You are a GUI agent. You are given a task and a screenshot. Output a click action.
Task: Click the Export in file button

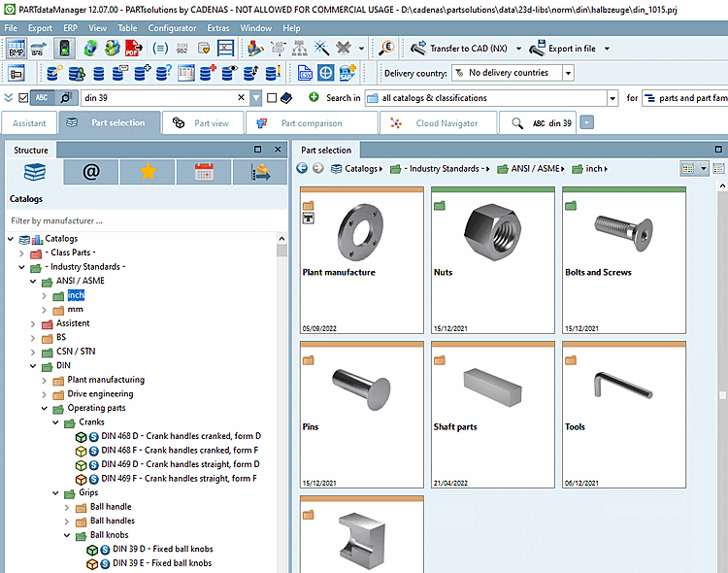[573, 48]
